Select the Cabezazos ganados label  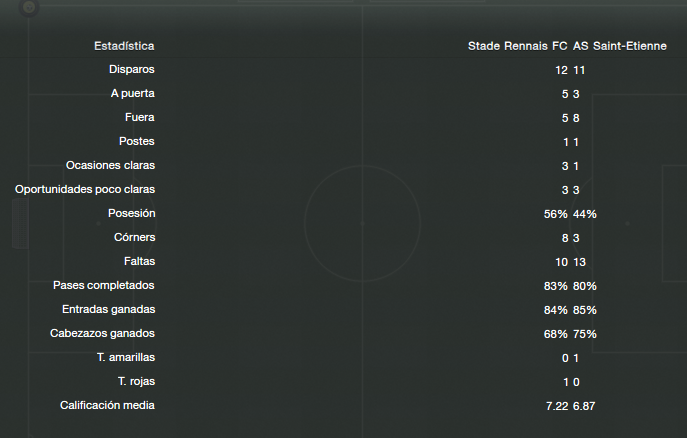click(103, 333)
